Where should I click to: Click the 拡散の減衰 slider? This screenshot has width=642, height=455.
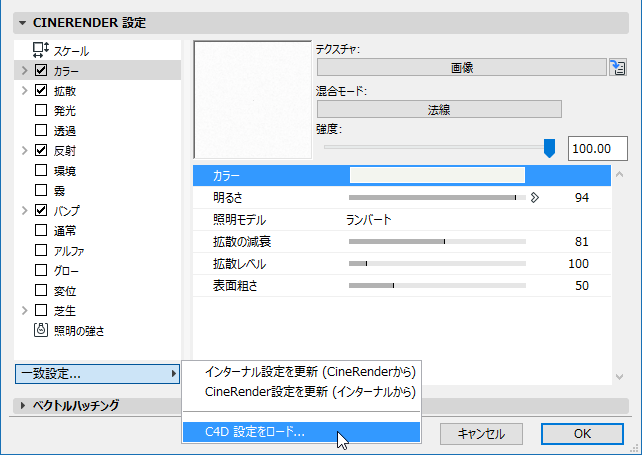(437, 242)
